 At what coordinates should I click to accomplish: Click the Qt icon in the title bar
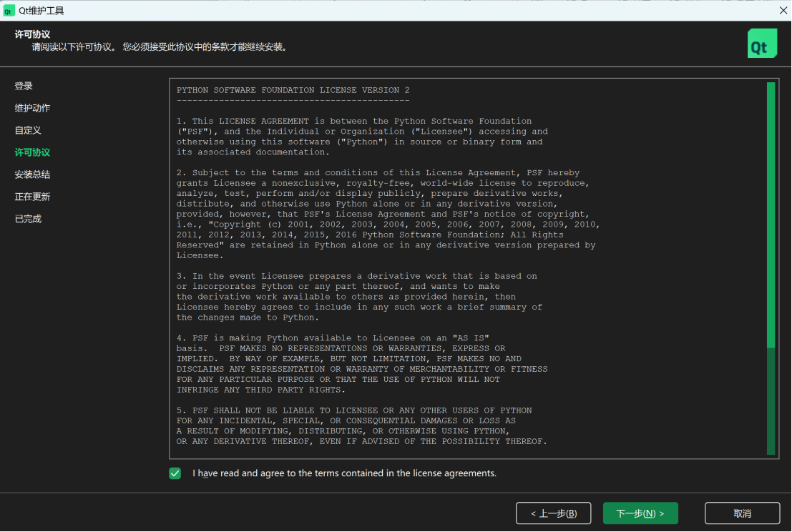[x=9, y=10]
